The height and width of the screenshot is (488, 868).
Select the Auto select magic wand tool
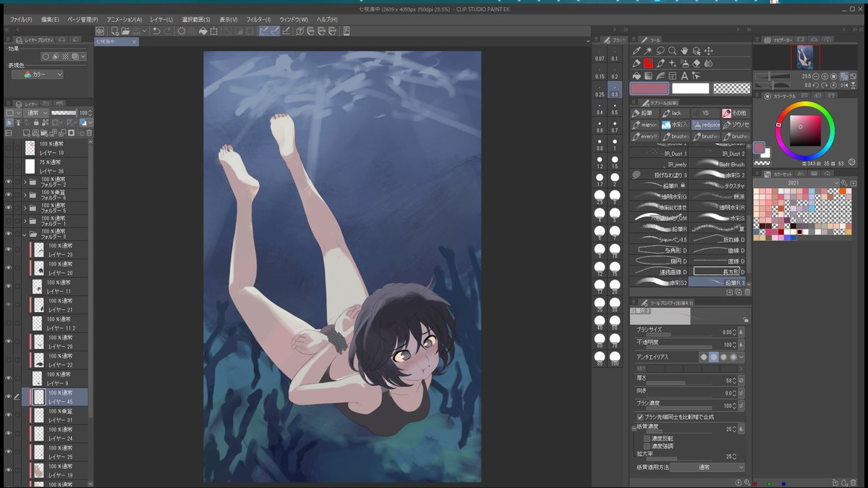click(x=649, y=51)
